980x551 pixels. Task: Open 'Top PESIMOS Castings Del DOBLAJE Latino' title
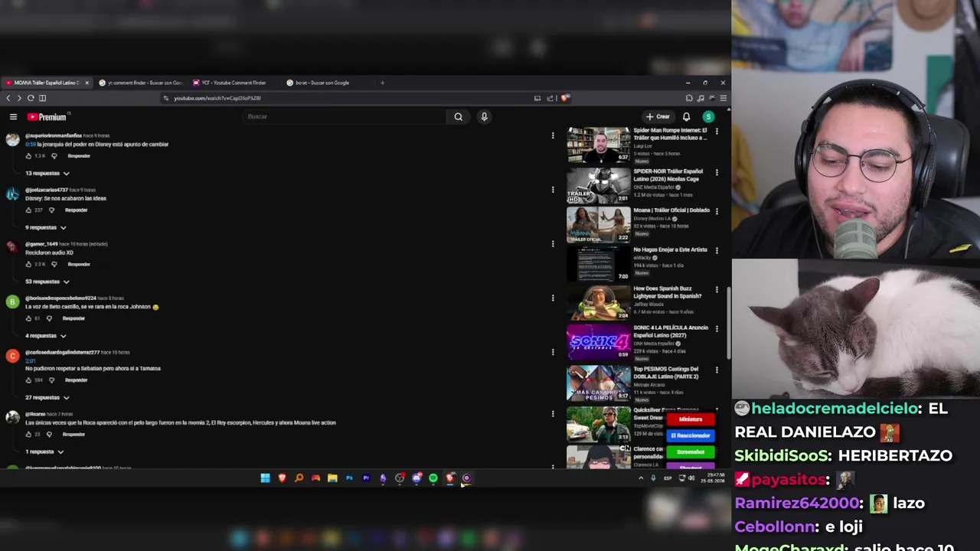click(x=666, y=373)
